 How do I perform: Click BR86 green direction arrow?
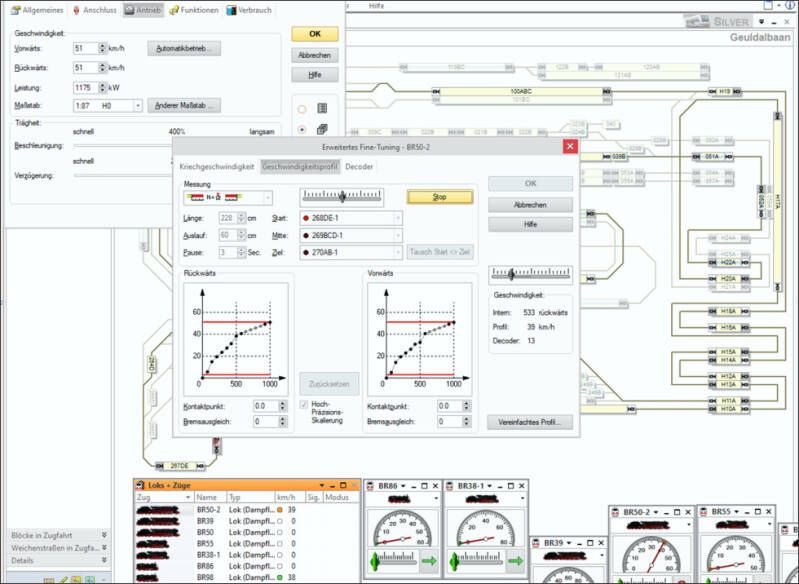point(430,561)
